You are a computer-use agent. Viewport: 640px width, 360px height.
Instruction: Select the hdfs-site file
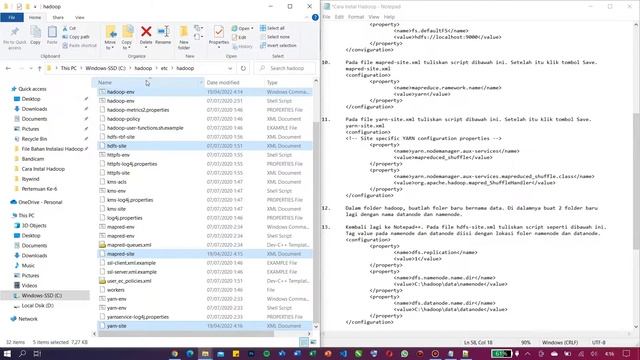(205, 146)
